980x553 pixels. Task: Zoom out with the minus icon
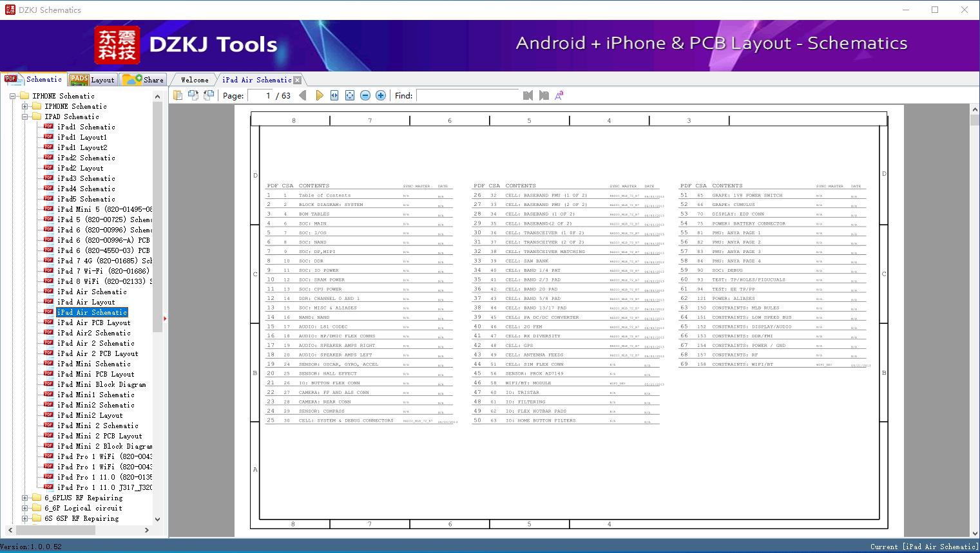pyautogui.click(x=365, y=95)
